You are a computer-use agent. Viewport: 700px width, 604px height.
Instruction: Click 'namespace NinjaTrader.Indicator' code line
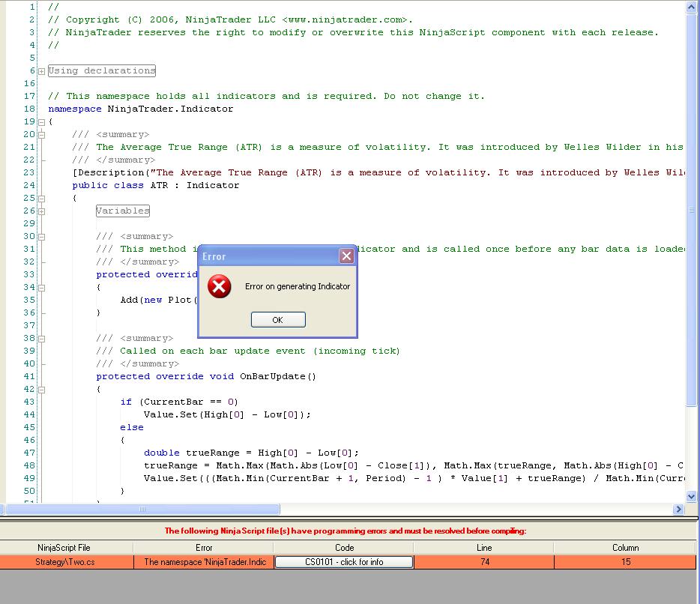tap(141, 109)
